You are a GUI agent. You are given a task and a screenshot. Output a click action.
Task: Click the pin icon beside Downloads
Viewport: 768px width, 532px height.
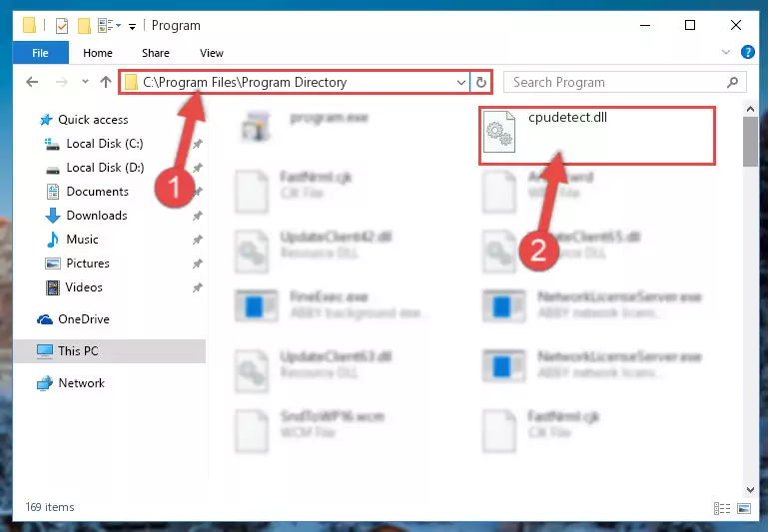[x=198, y=216]
